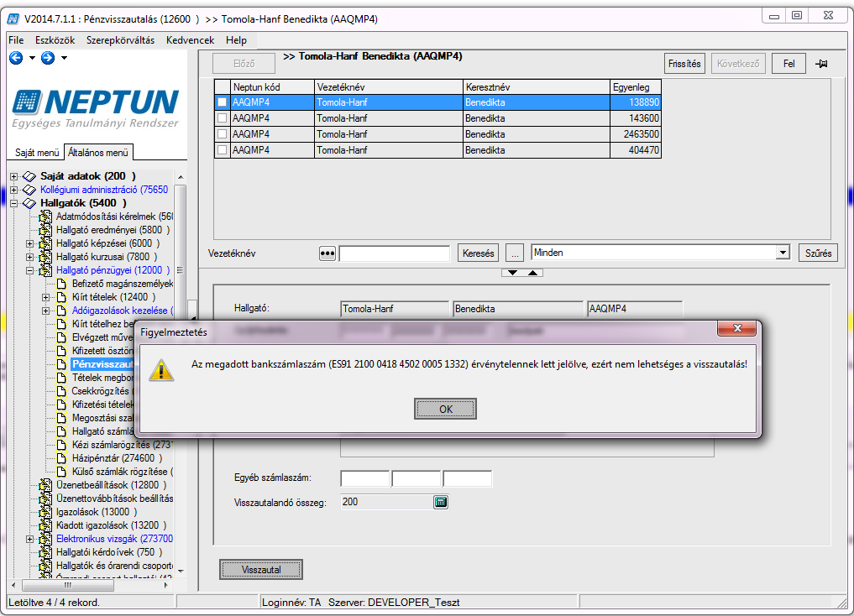
Task: Click the Fel button
Action: 789,64
